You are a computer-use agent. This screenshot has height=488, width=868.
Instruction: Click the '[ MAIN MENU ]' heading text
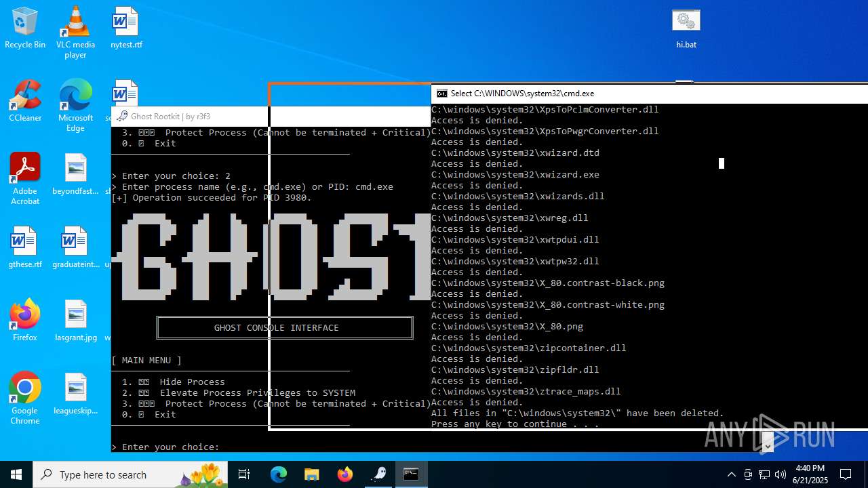146,361
